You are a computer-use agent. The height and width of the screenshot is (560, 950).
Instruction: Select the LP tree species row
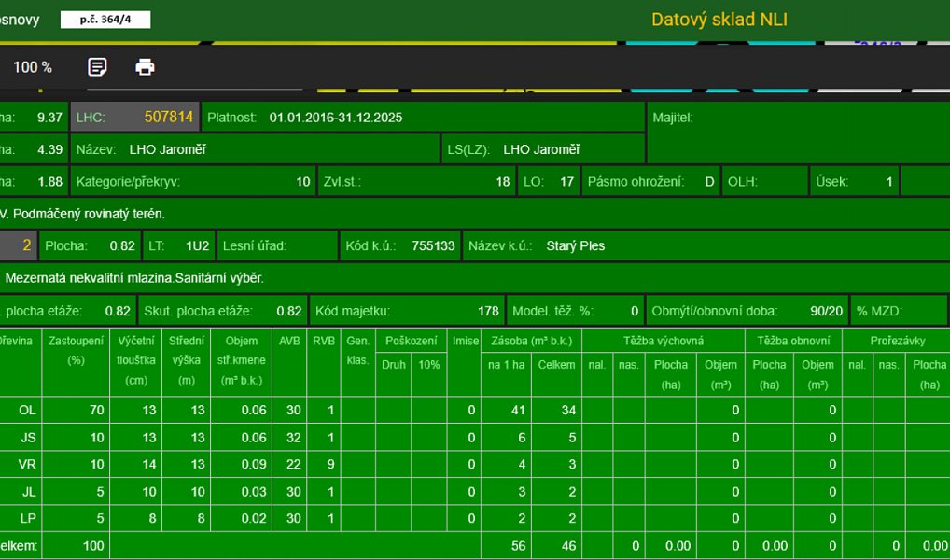pos(475,518)
